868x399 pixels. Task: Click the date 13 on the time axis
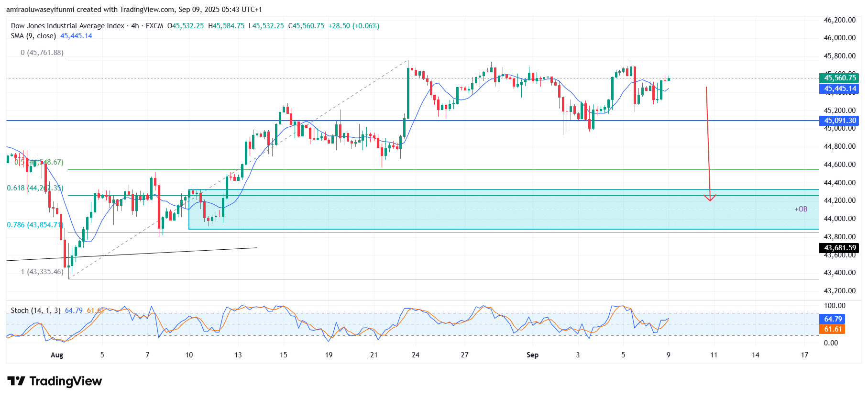[x=238, y=355]
